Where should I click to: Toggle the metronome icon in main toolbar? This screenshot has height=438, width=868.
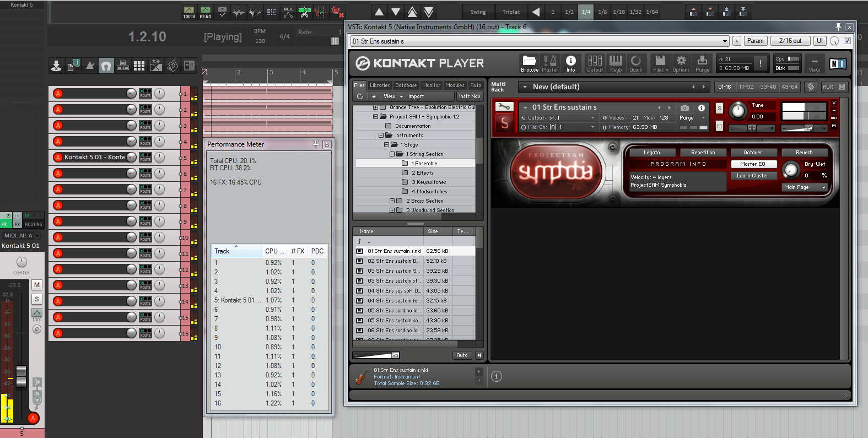90,66
